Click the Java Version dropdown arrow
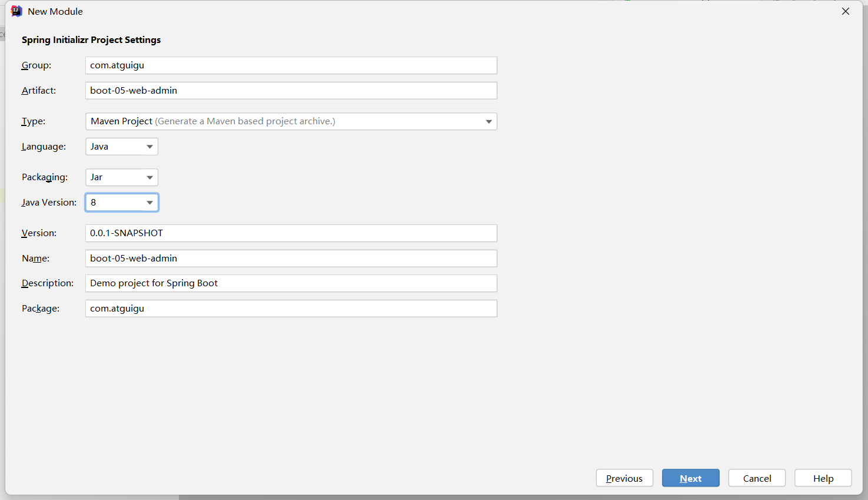Image resolution: width=868 pixels, height=500 pixels. 150,203
